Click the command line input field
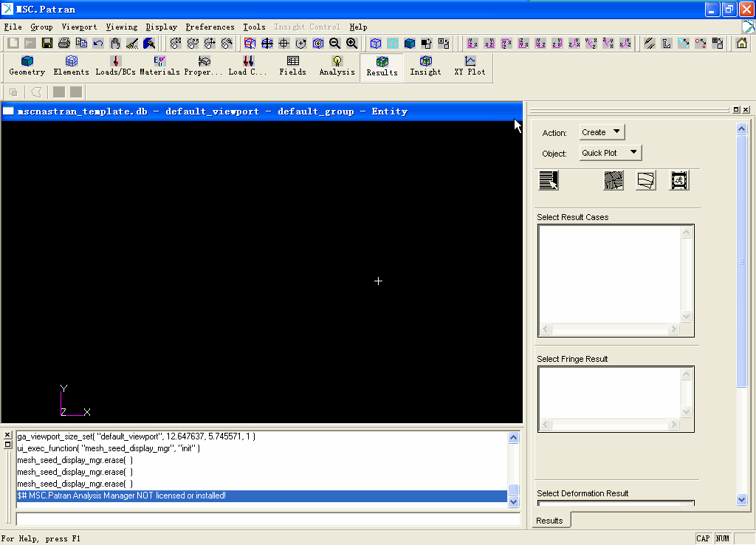 pyautogui.click(x=268, y=519)
